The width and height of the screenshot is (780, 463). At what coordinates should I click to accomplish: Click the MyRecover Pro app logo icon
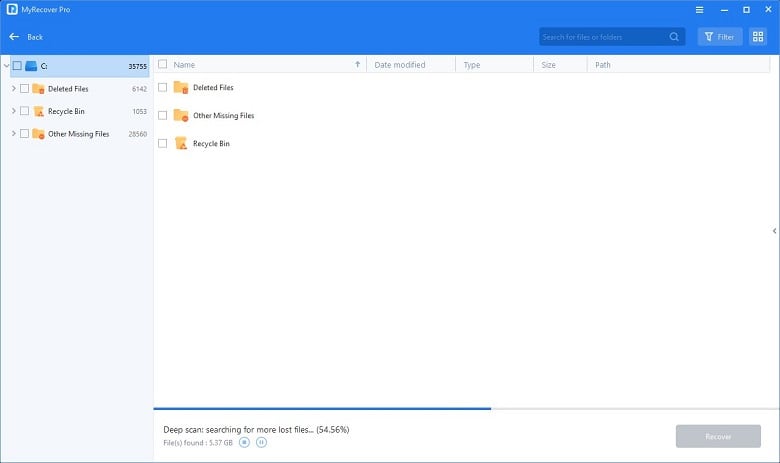[12, 9]
